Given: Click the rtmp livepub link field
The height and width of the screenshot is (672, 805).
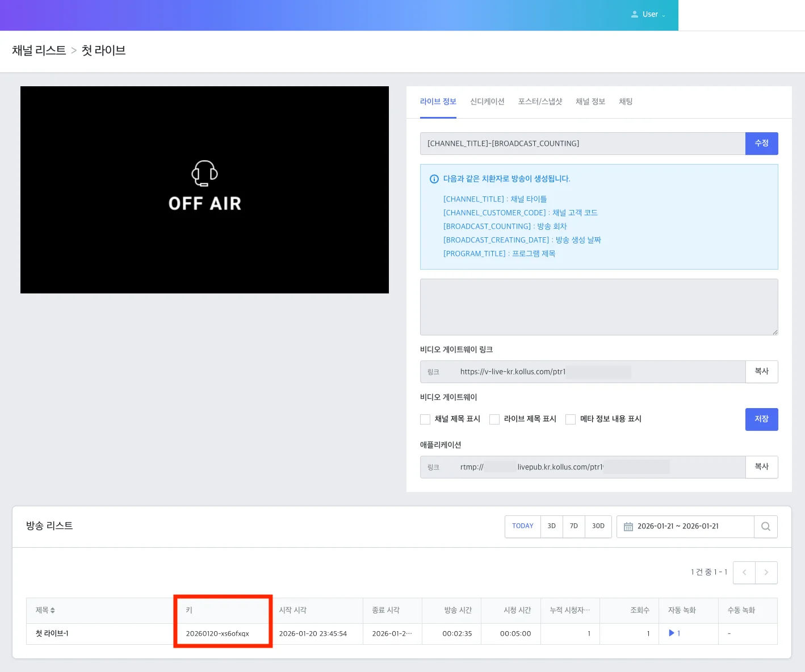Looking at the screenshot, I should [582, 467].
